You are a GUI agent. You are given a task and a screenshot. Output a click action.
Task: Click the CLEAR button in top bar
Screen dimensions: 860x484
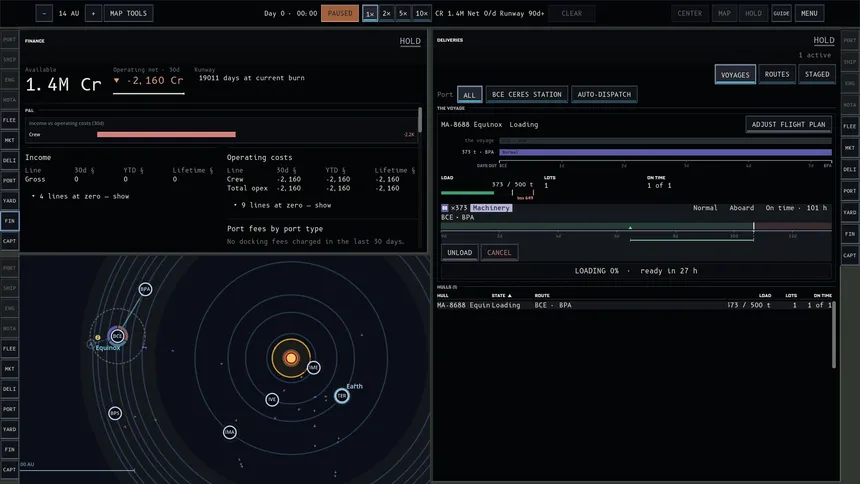tap(572, 13)
